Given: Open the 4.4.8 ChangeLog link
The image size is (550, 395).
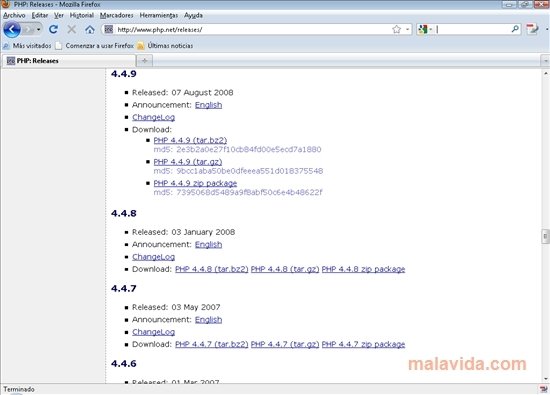Looking at the screenshot, I should (x=153, y=257).
